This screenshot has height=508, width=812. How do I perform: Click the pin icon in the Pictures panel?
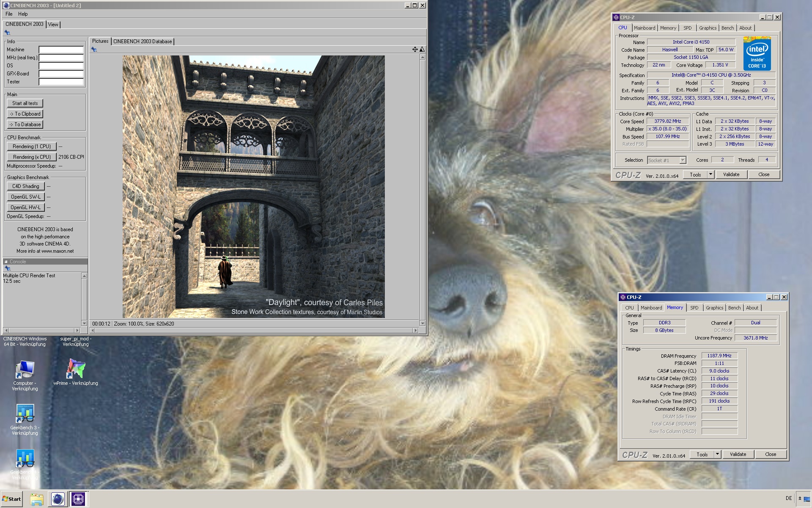(x=94, y=50)
